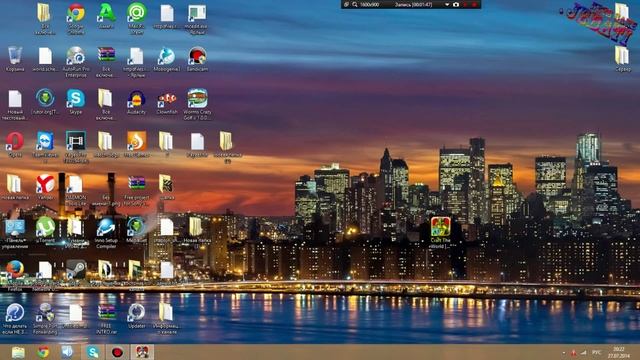Launch the uTorrent desktop shortcut
The width and height of the screenshot is (640, 360).
point(45,227)
